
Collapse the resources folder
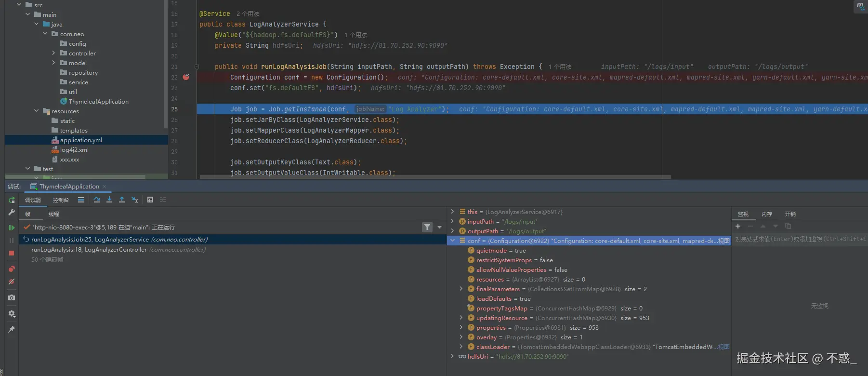coord(37,111)
